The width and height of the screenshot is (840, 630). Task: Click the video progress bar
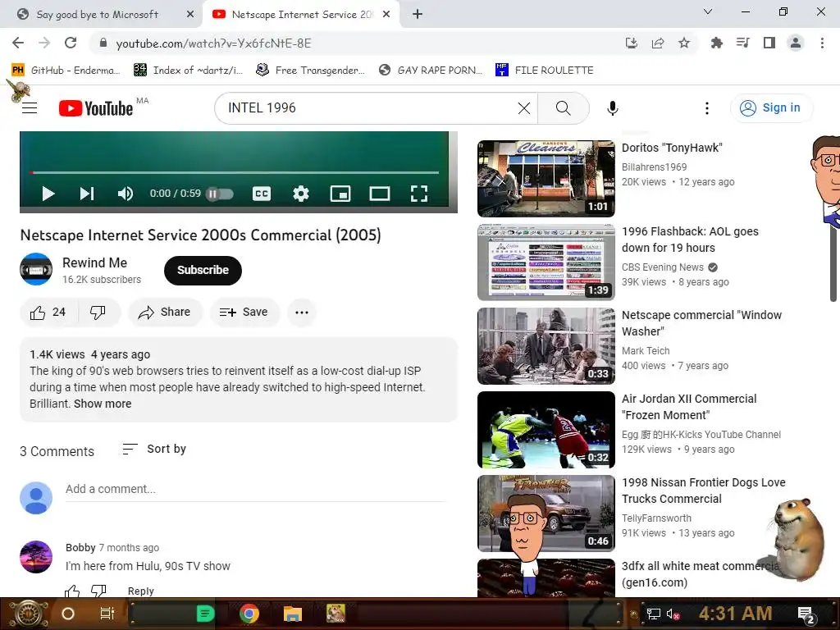pyautogui.click(x=234, y=172)
